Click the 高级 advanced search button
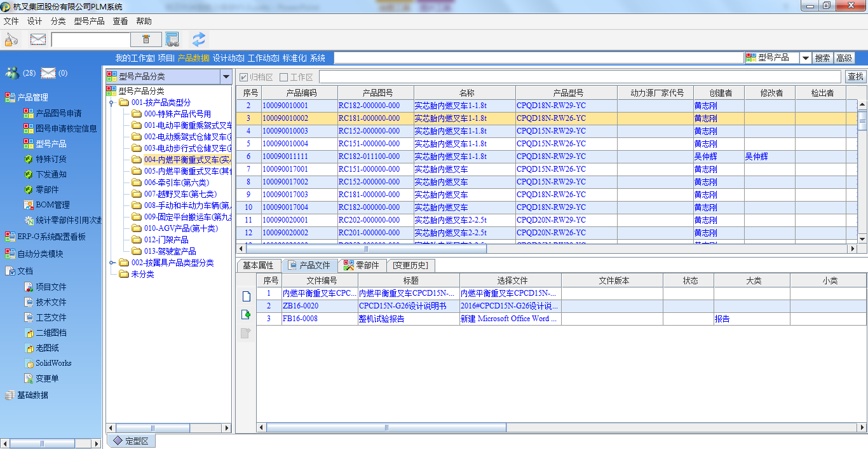The image size is (868, 449). click(844, 58)
